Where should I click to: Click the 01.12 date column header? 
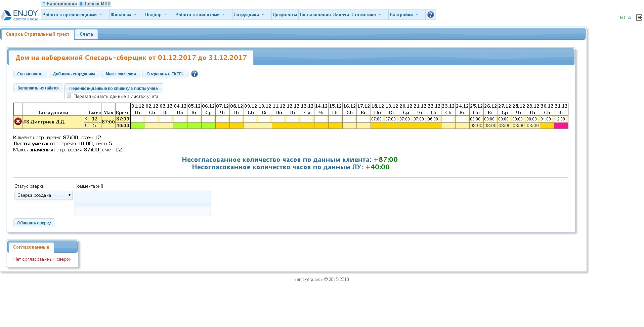138,106
